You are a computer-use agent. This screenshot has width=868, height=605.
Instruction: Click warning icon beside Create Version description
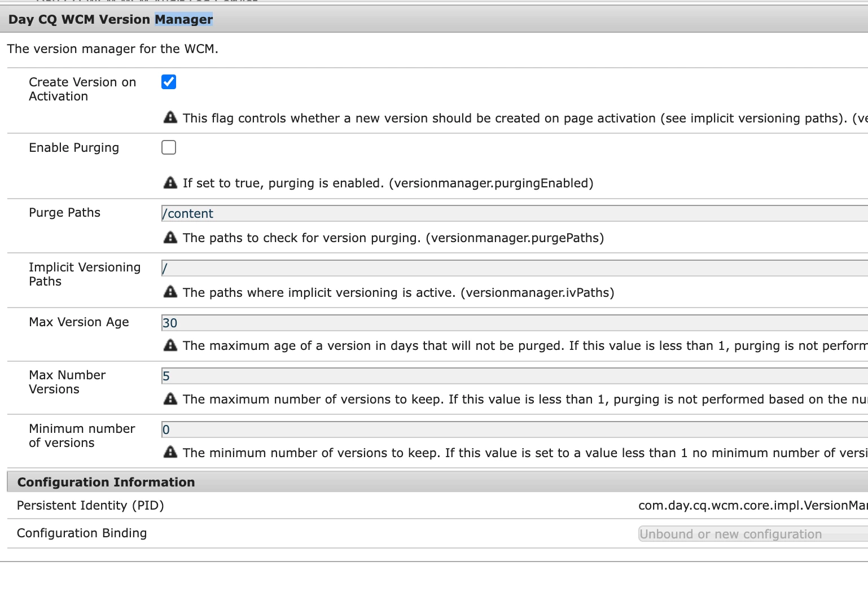170,117
